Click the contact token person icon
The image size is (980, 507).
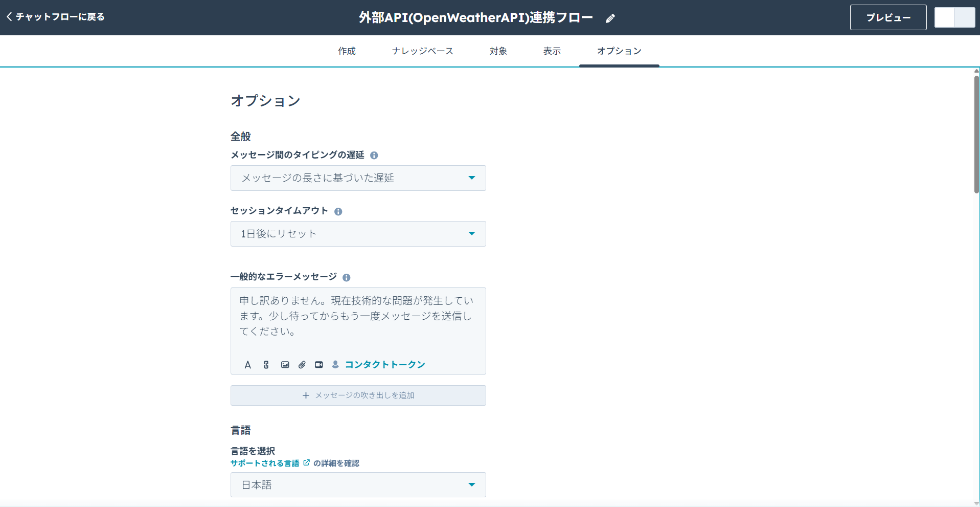[335, 364]
